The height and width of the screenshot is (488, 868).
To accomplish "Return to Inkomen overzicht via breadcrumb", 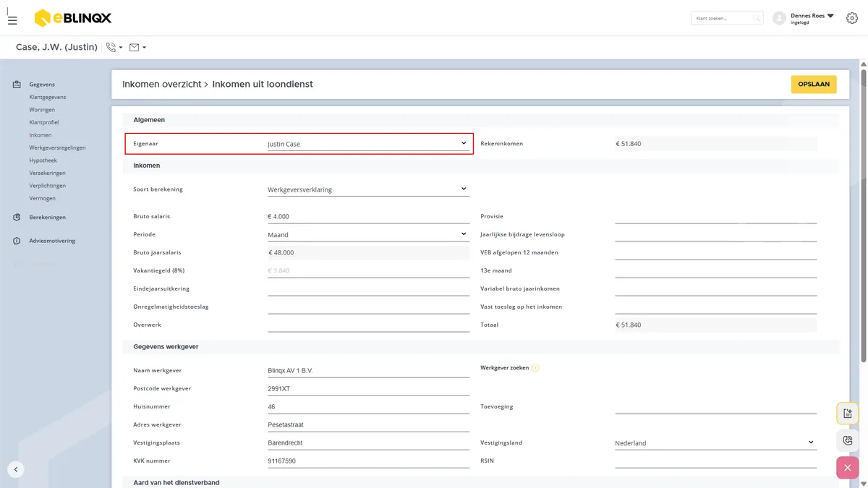I will 161,85.
